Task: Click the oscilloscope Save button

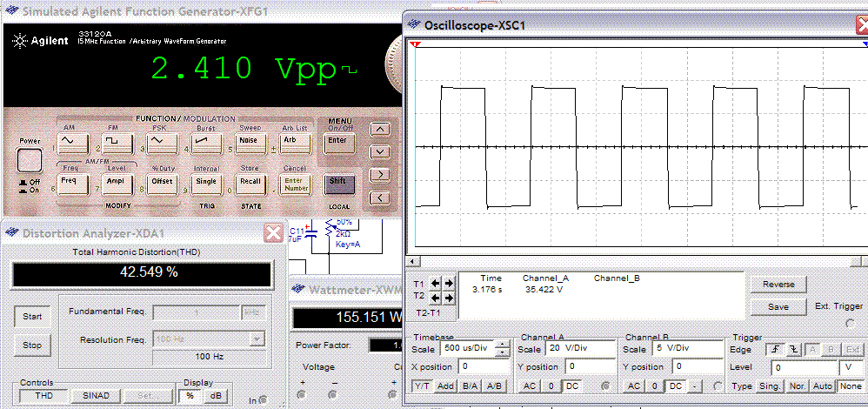Action: click(x=778, y=306)
